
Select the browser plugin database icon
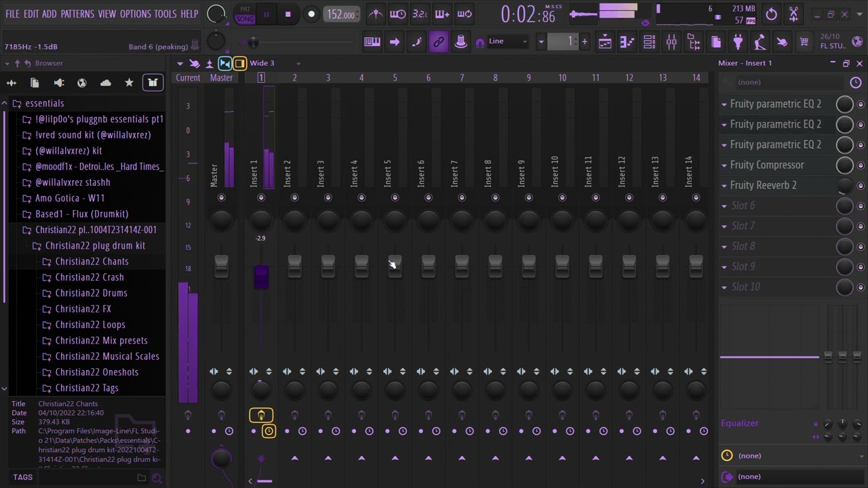pos(58,83)
